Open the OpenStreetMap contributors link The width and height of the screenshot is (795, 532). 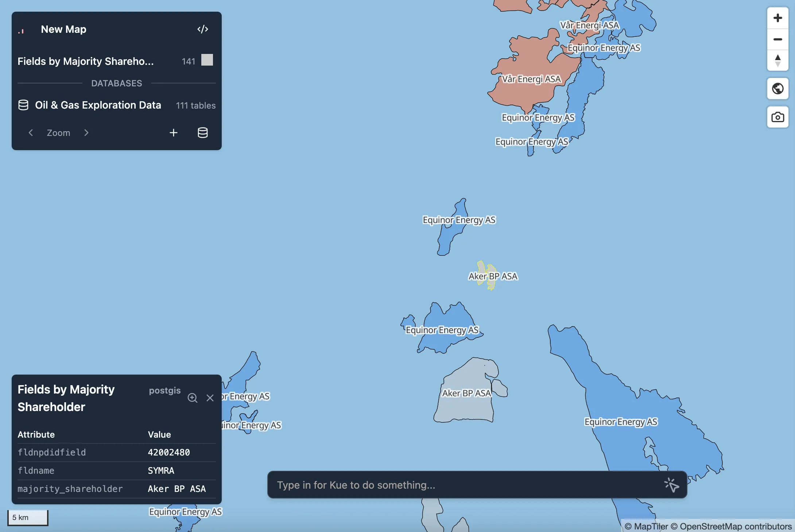tap(731, 527)
